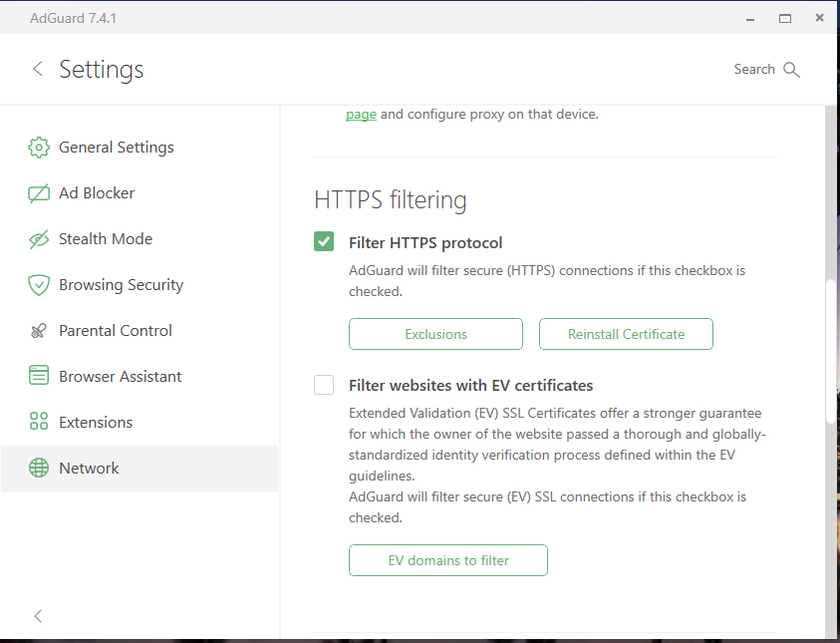Open the Extensions settings section

point(96,423)
